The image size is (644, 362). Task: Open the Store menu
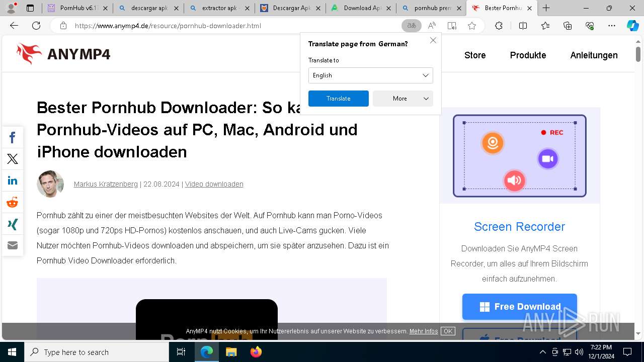point(475,55)
